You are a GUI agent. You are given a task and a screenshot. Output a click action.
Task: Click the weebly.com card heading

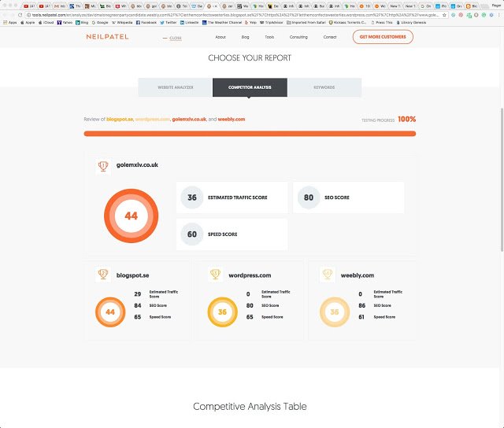[358, 275]
